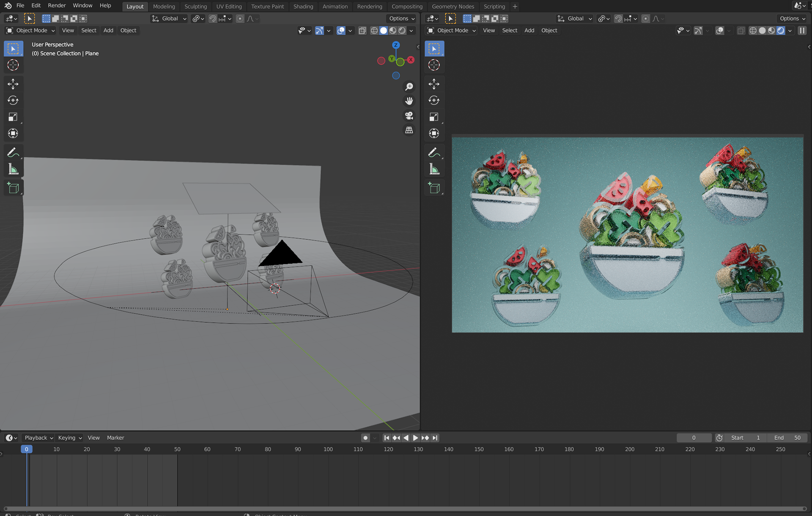Select the Move tool in left viewport

[13, 84]
